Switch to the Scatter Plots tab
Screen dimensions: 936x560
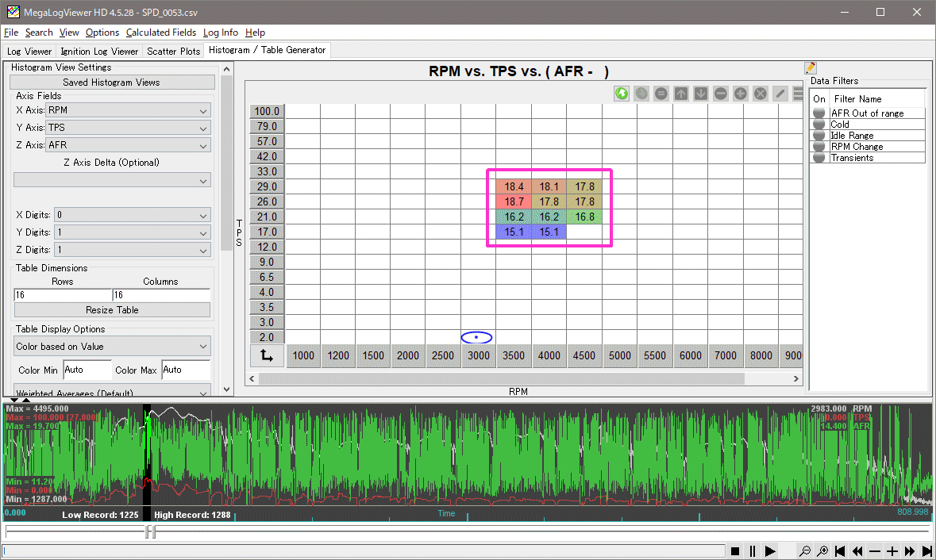[x=173, y=52]
